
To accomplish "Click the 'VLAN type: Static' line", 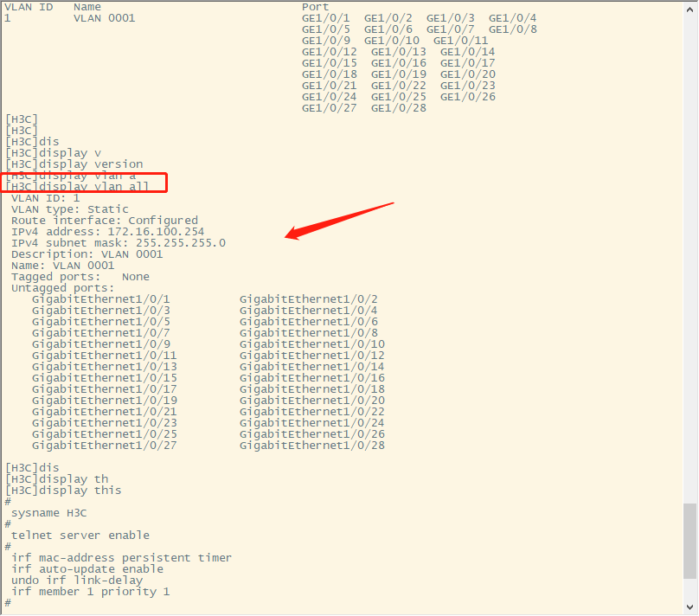I will 69,209.
